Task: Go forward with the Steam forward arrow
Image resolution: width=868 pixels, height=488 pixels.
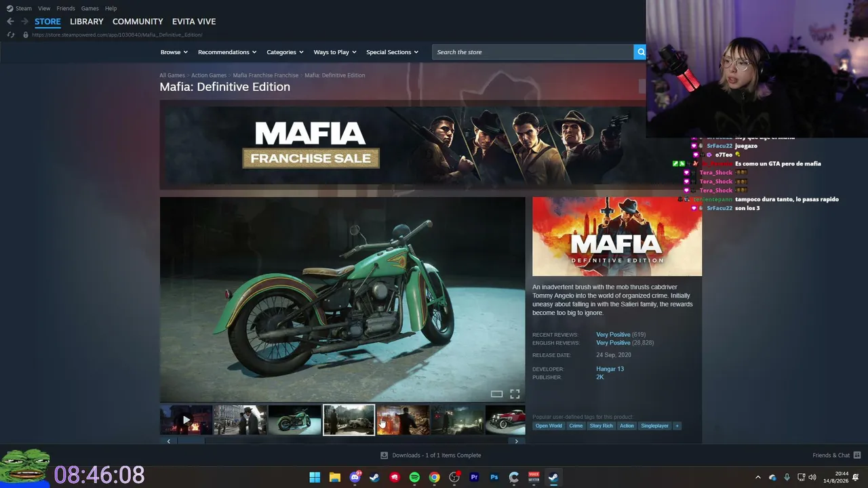Action: [24, 22]
